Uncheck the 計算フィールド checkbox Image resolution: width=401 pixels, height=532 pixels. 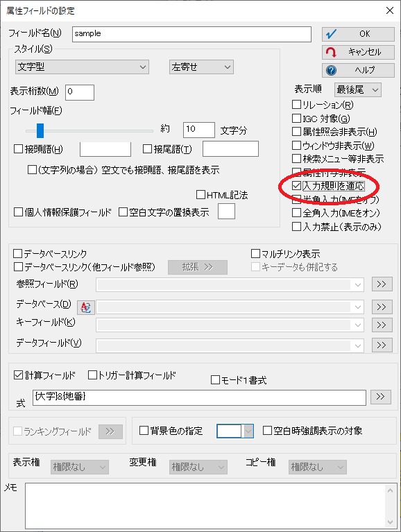click(x=18, y=375)
